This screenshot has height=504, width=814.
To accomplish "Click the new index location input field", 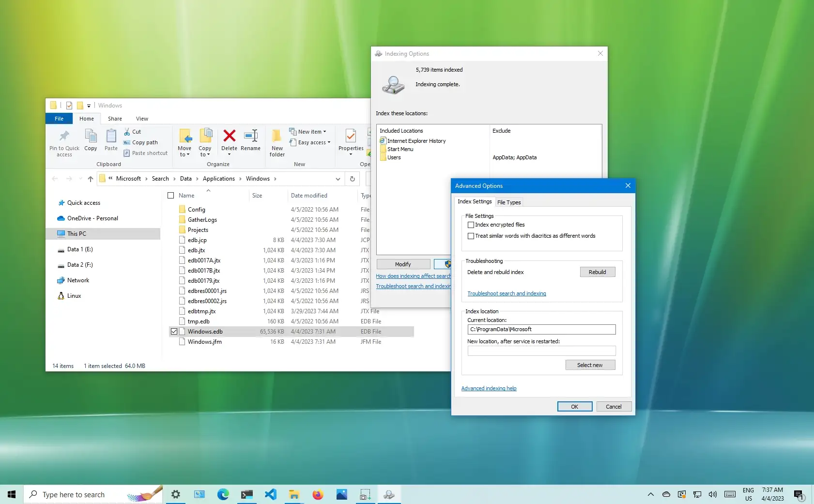I will [541, 351].
